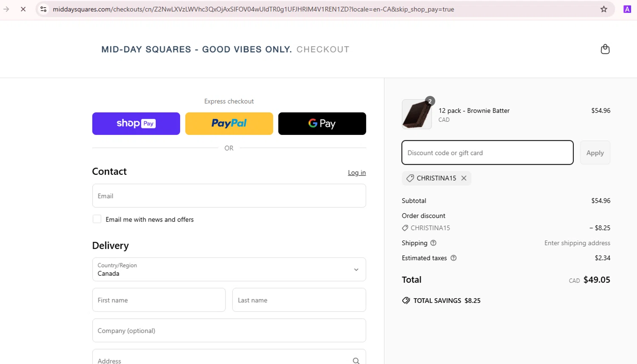Screen dimensions: 637x364
Task: Open the purple A extension icon
Action: 627,9
